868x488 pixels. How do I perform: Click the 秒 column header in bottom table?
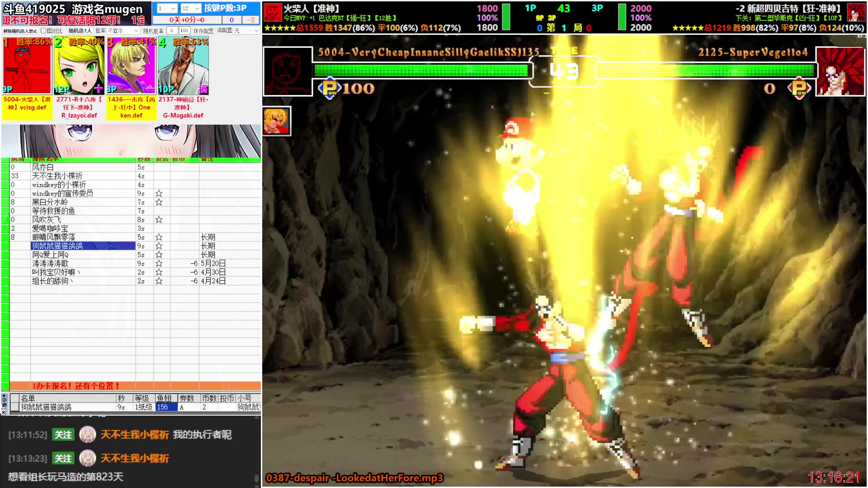124,398
